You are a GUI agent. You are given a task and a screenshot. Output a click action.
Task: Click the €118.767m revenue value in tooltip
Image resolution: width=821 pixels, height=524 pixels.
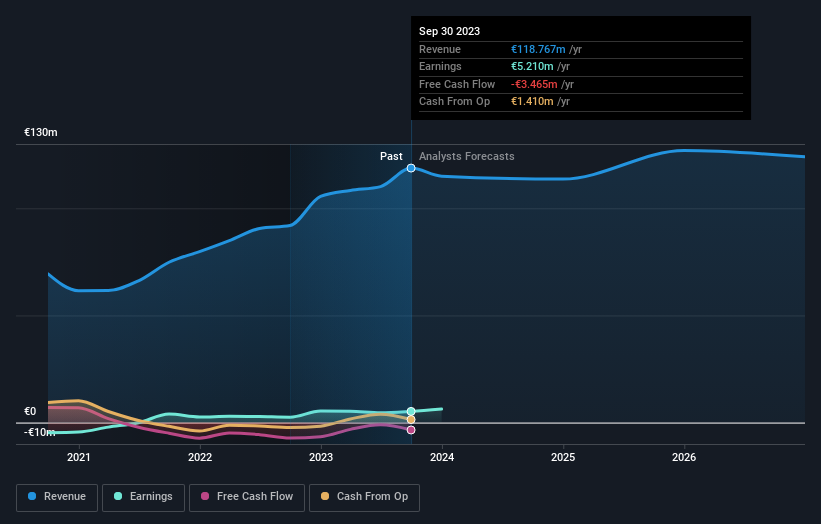click(538, 49)
